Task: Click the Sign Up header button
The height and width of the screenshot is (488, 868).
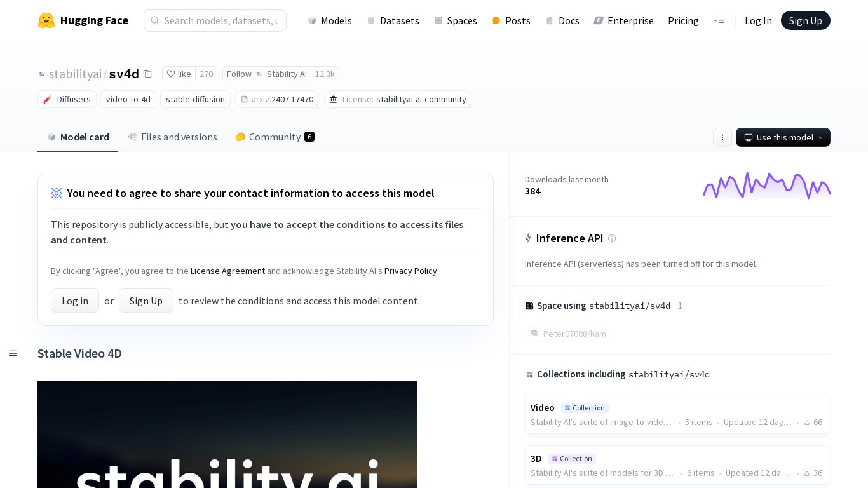Action: click(805, 20)
